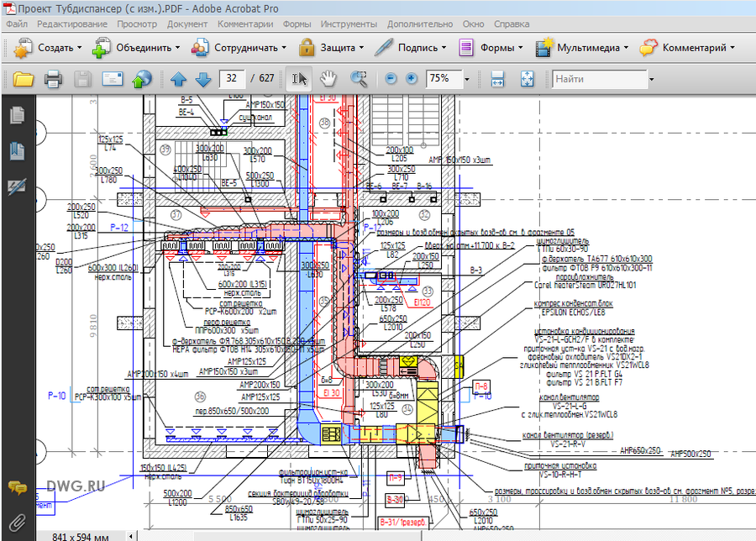Expand the 75% zoom level dropdown
This screenshot has width=756, height=541.
[x=466, y=79]
